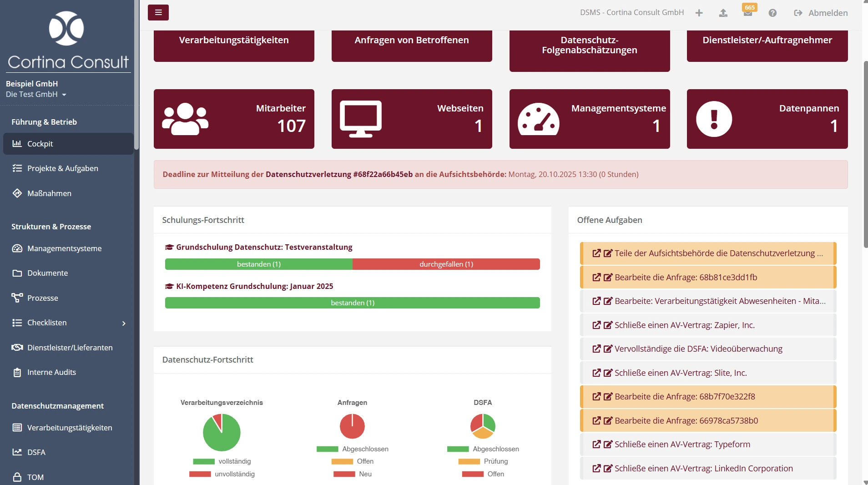
Task: Open the inbox with 665 badge
Action: 747,13
